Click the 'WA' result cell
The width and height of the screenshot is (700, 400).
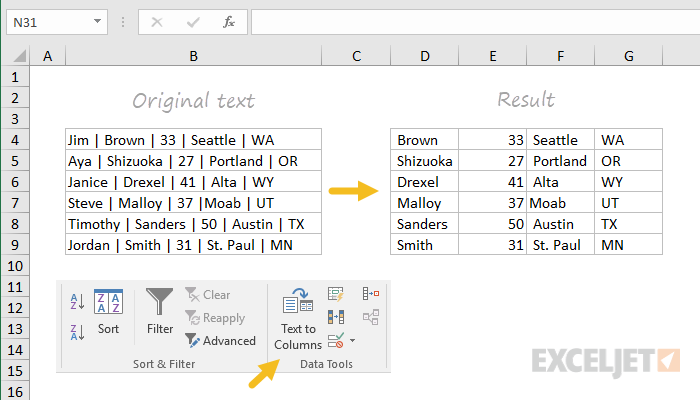pyautogui.click(x=629, y=140)
